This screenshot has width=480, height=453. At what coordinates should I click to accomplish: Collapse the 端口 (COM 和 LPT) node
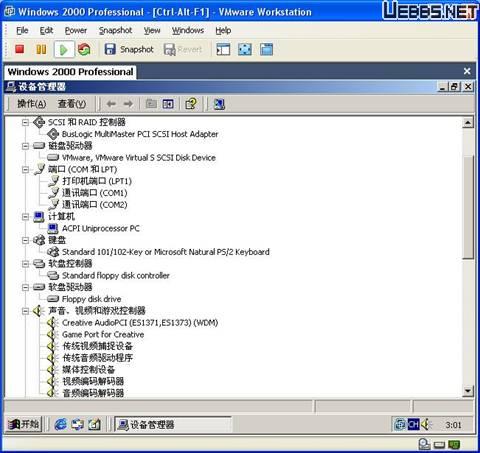click(x=25, y=169)
